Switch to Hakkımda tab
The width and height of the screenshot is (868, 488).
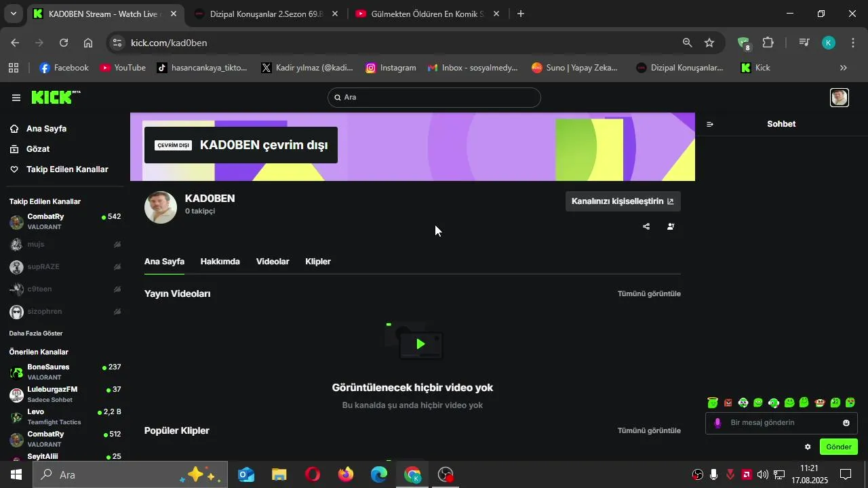pos(220,262)
